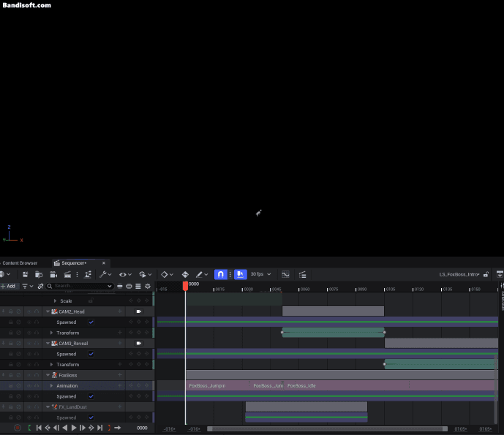Toggle the magnet snapping button

(x=220, y=274)
